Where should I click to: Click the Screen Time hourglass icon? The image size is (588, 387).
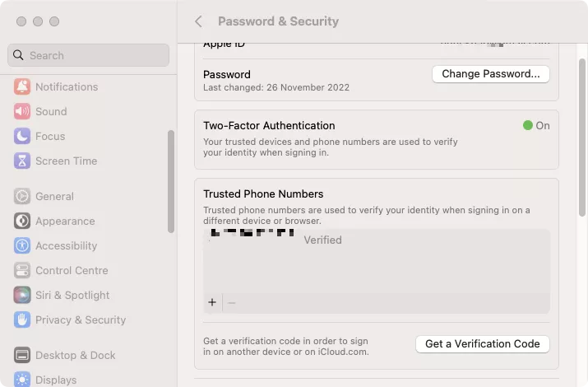22,161
